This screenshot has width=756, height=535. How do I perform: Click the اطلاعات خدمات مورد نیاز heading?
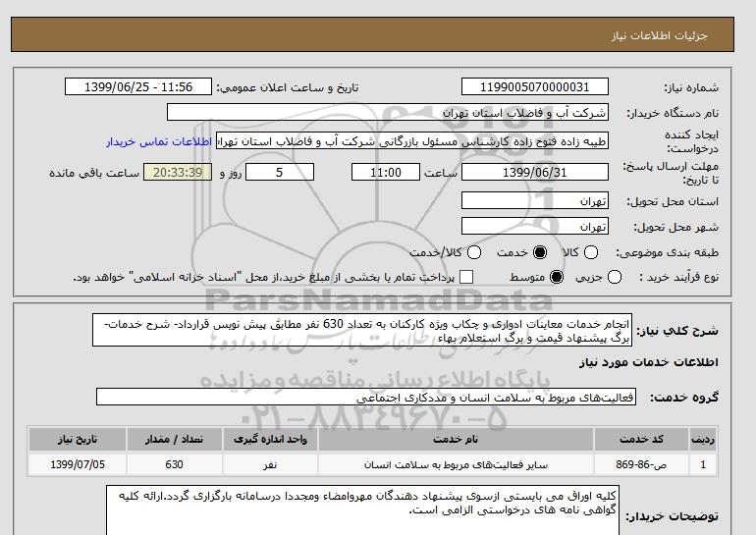[648, 362]
